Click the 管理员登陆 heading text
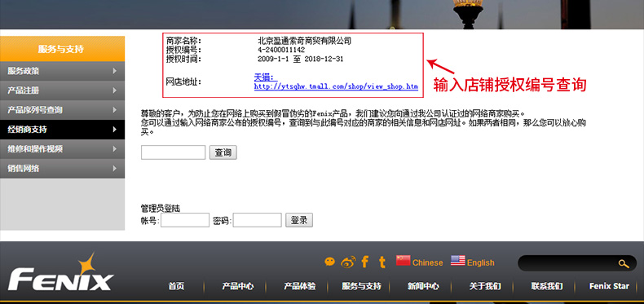The image size is (644, 304). coord(160,209)
